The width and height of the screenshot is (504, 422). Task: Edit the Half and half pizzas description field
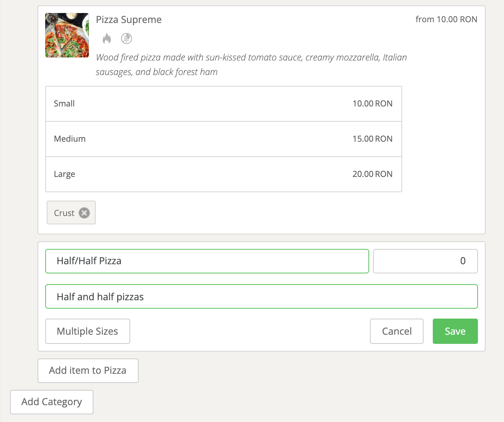coord(261,296)
